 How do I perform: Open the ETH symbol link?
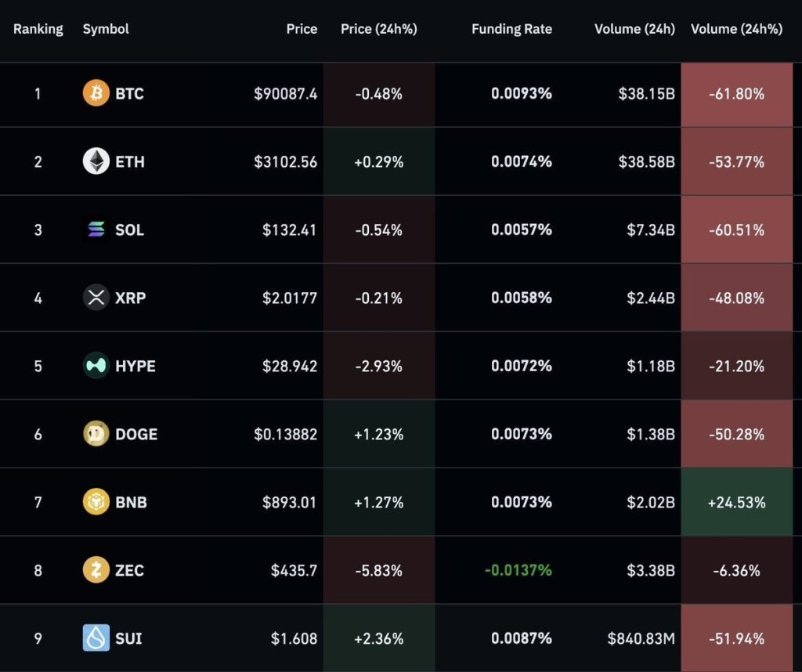pyautogui.click(x=129, y=162)
